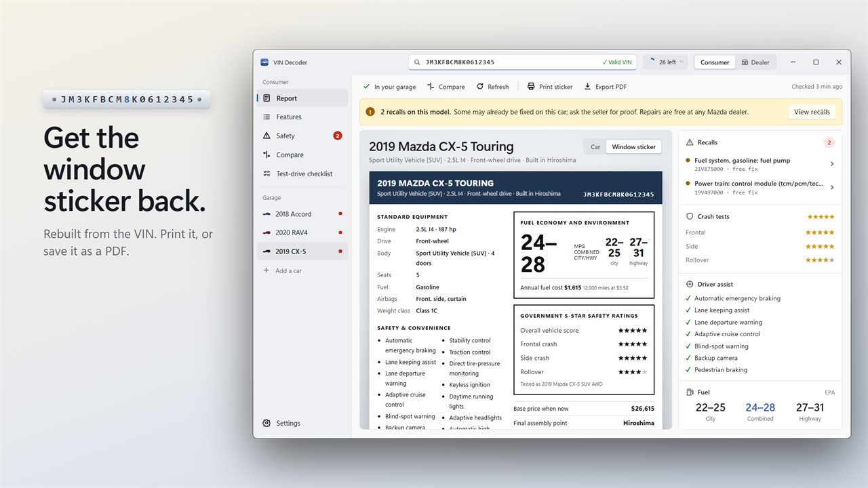Open the Test-drive checklist
Image resolution: width=868 pixels, height=488 pixels.
pyautogui.click(x=302, y=174)
